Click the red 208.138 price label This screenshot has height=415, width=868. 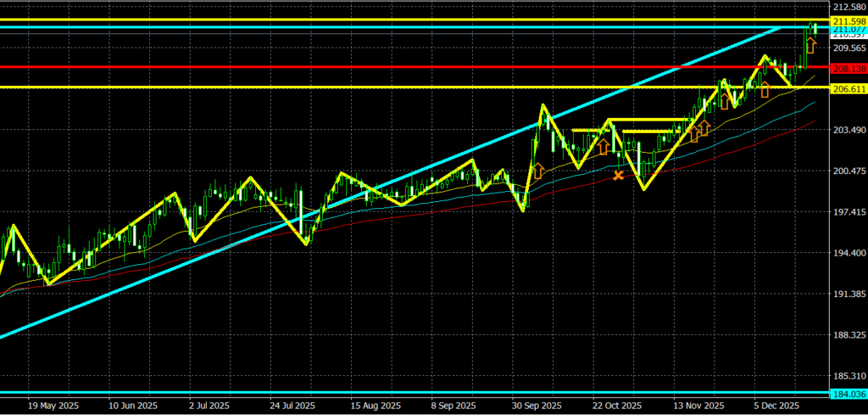click(849, 66)
